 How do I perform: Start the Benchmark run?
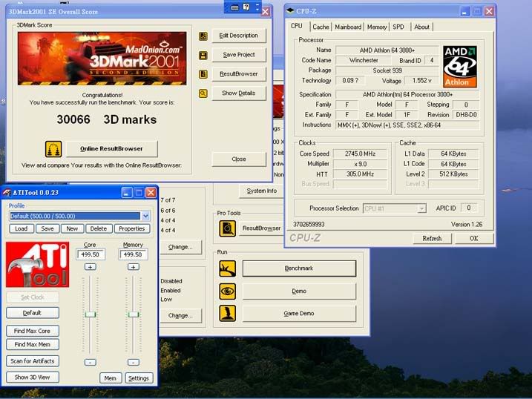pyautogui.click(x=299, y=268)
